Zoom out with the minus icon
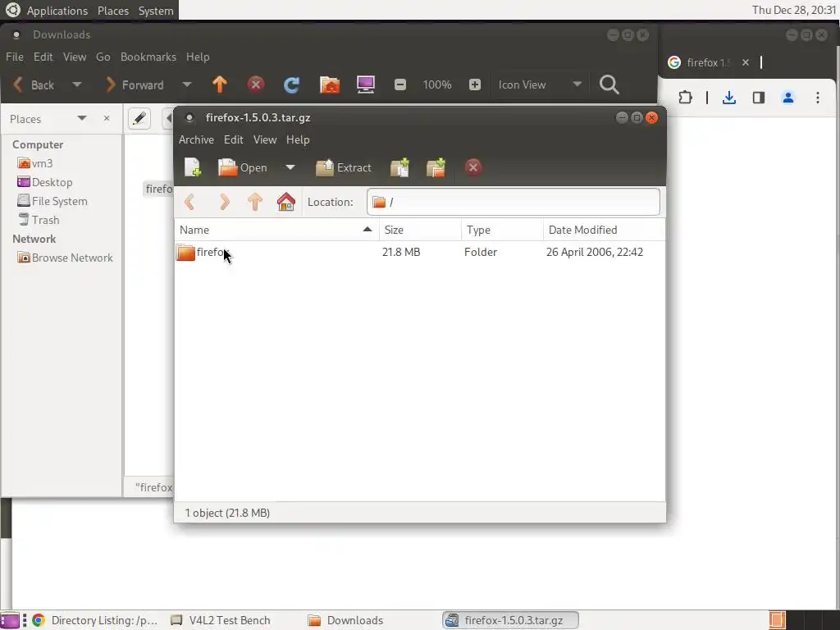The width and height of the screenshot is (840, 630). [400, 84]
